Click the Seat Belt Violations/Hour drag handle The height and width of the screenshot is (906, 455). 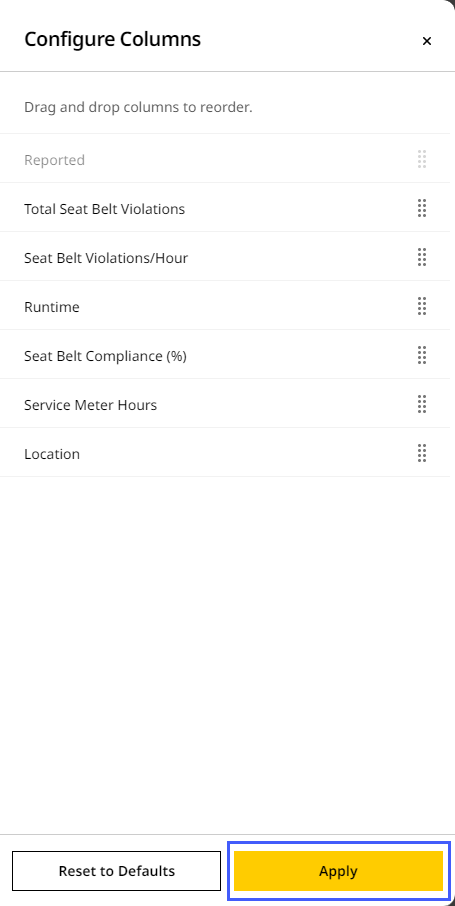[x=422, y=257]
